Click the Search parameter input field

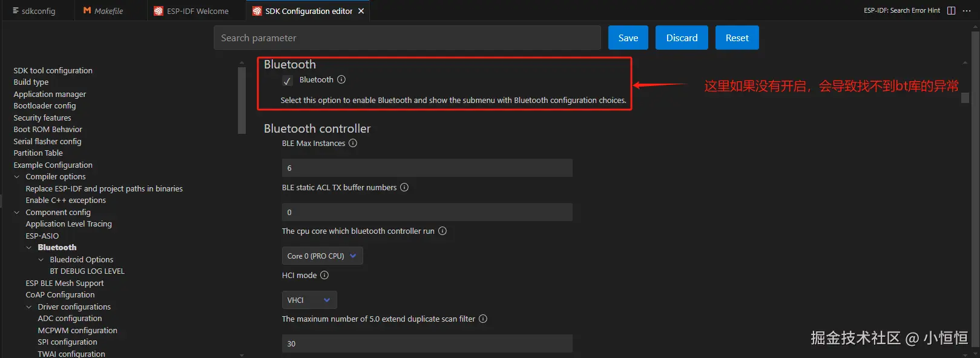(x=407, y=38)
